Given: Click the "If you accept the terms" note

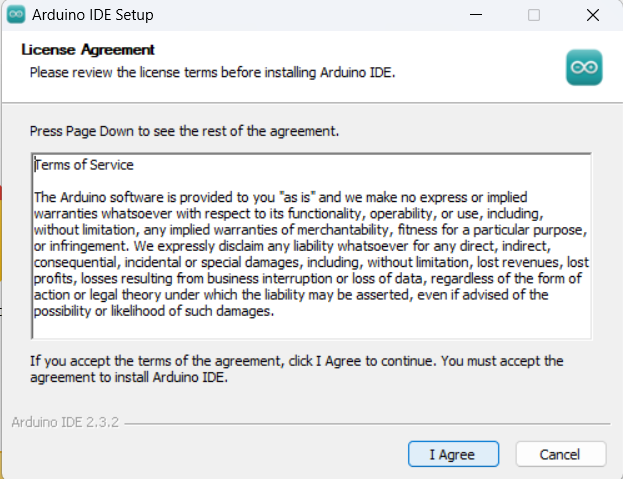Looking at the screenshot, I should point(296,361).
